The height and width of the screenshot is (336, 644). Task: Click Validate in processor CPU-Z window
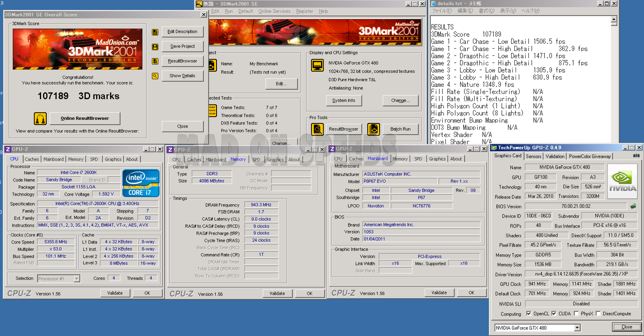115,293
